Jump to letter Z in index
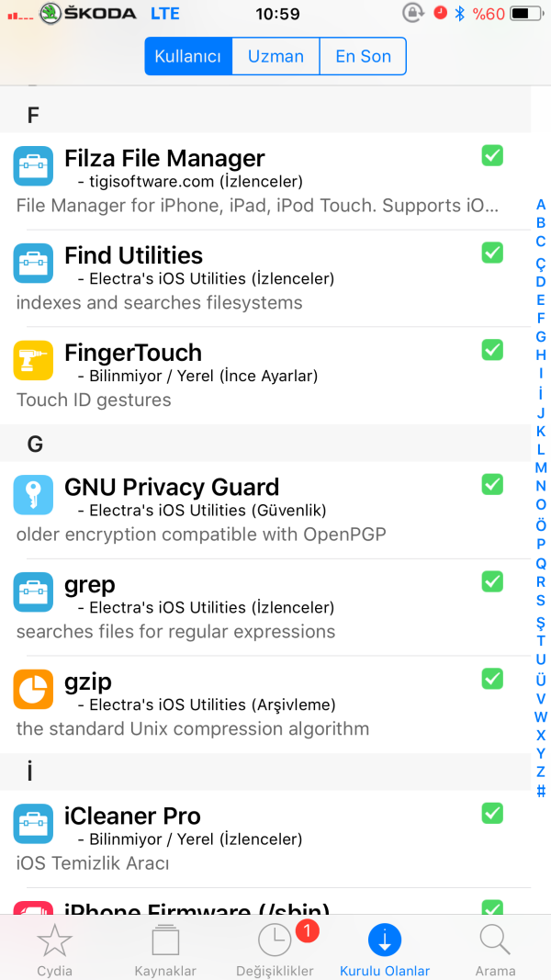 pos(541,772)
